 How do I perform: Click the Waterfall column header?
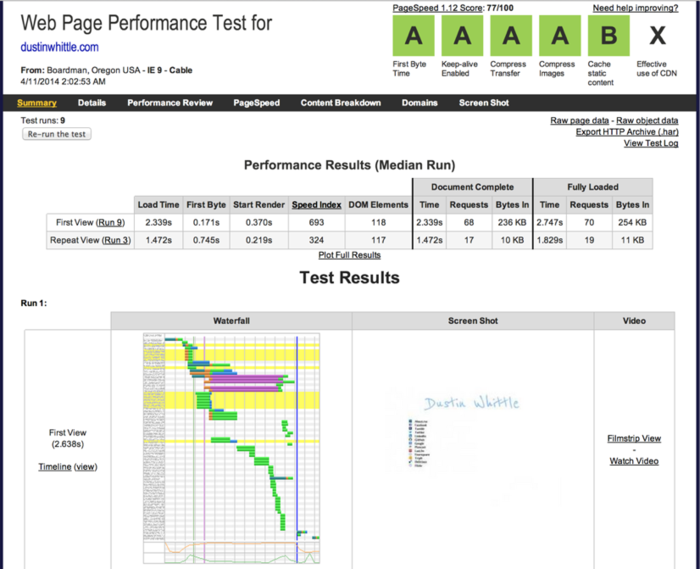231,321
